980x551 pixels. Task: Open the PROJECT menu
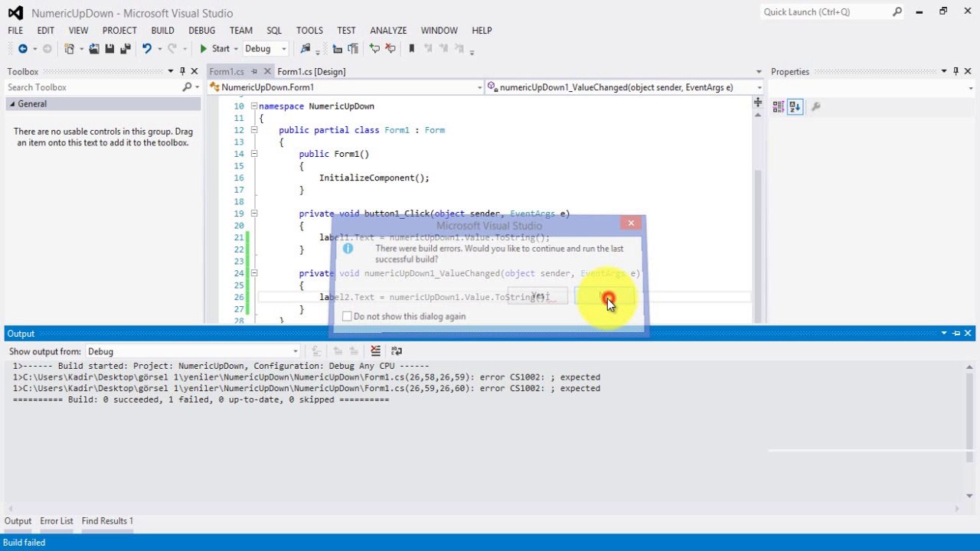[x=119, y=31]
